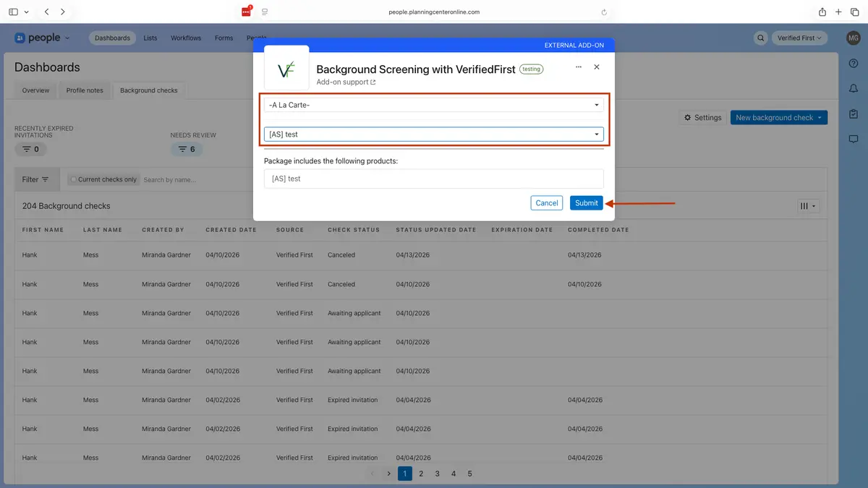
Task: Open the background check Settings button
Action: [702, 117]
